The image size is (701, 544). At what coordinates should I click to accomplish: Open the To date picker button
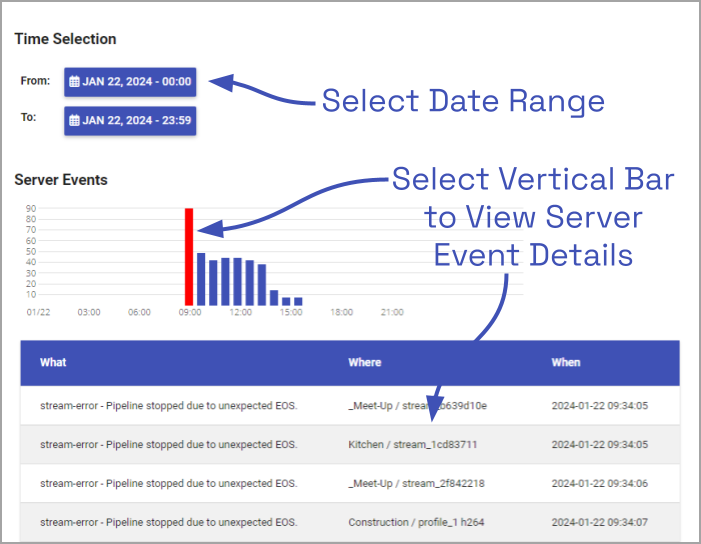point(130,121)
